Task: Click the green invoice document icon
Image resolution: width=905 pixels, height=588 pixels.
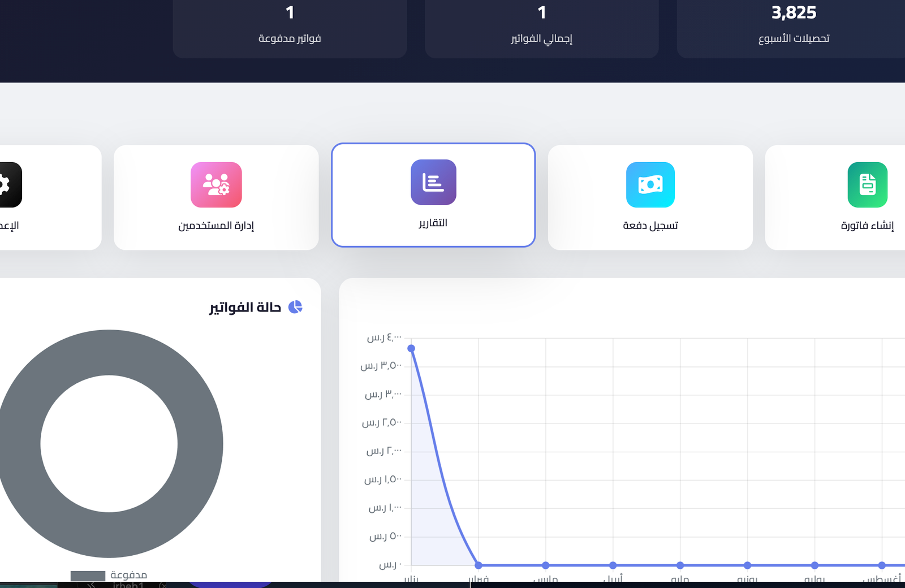Action: 867,185
